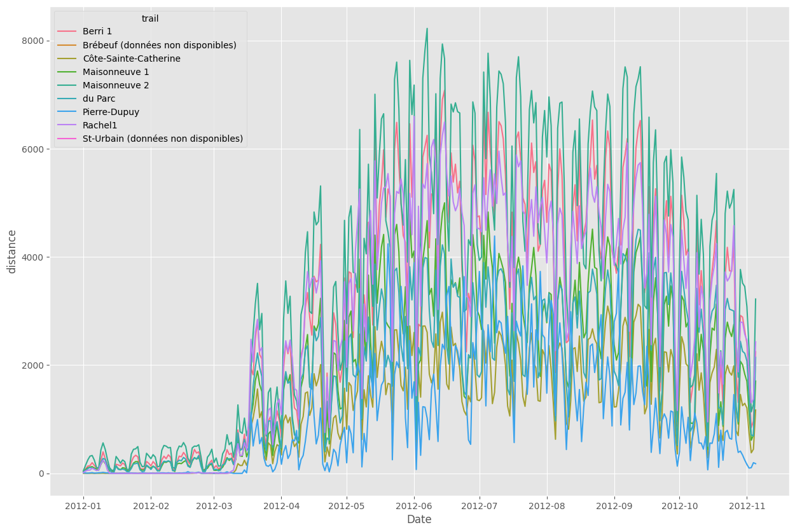
Task: Click the Rachel1 legend color line
Action: pos(67,125)
